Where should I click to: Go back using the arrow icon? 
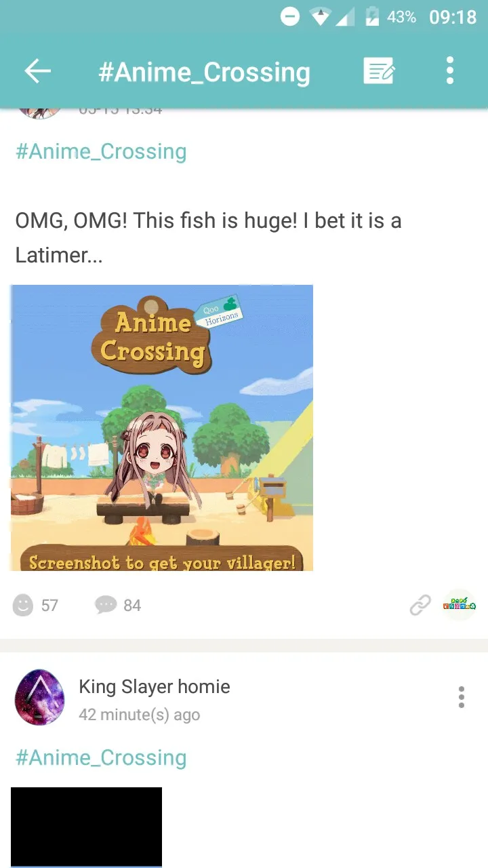(38, 71)
